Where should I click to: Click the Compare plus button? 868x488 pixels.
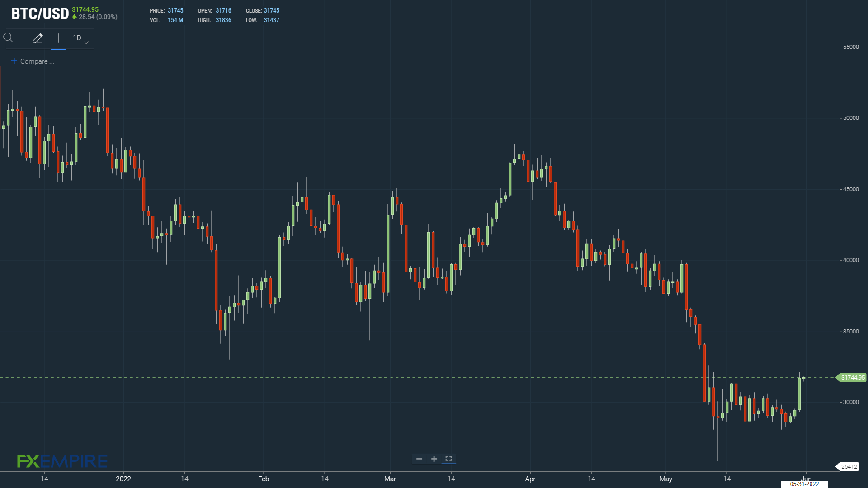point(14,61)
